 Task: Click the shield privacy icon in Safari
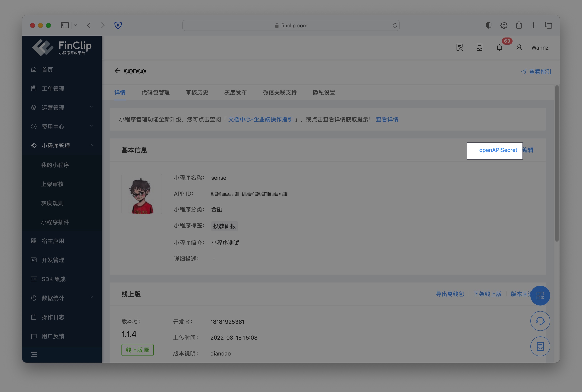118,25
